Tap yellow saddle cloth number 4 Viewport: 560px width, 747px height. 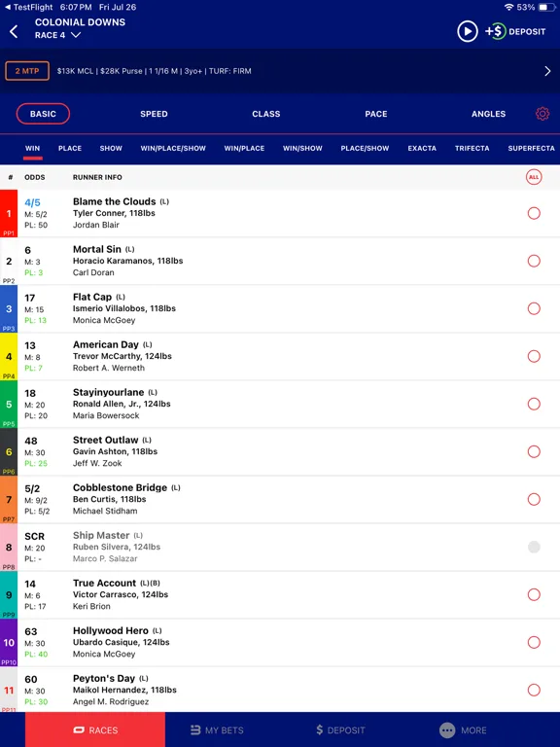(x=9, y=356)
